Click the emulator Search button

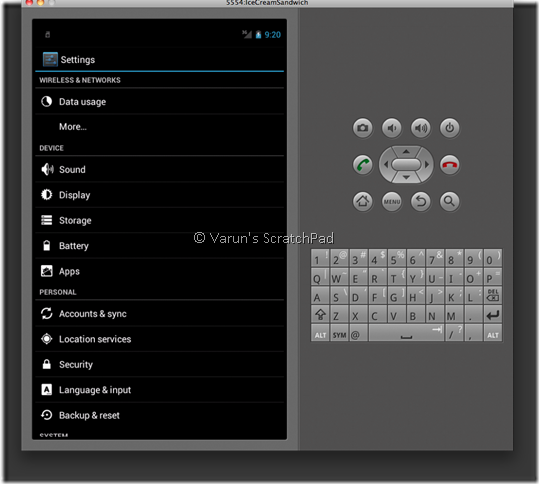pyautogui.click(x=450, y=201)
